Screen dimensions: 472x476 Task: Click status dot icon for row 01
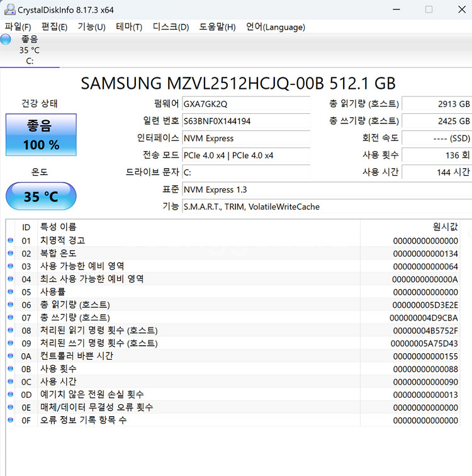coord(10,241)
